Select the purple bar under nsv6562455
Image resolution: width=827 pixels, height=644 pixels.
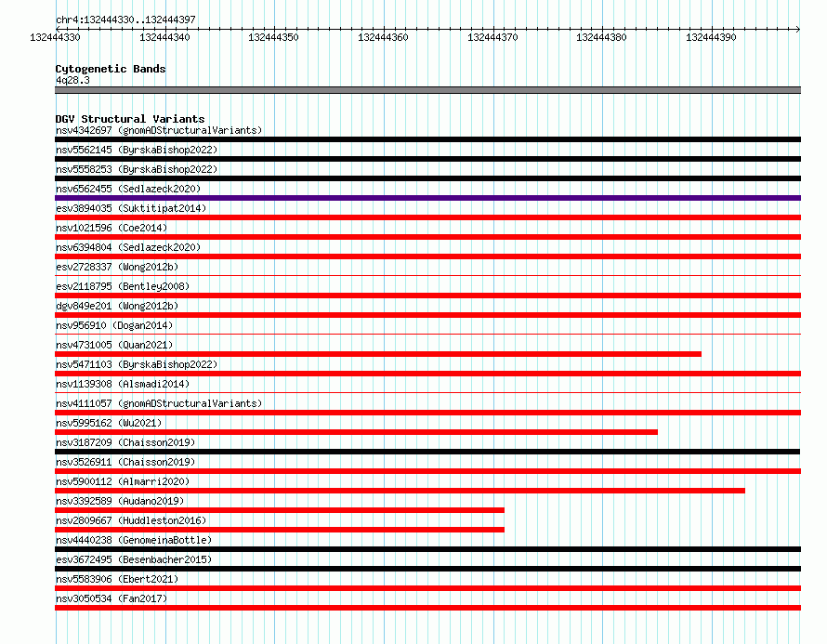[427, 198]
